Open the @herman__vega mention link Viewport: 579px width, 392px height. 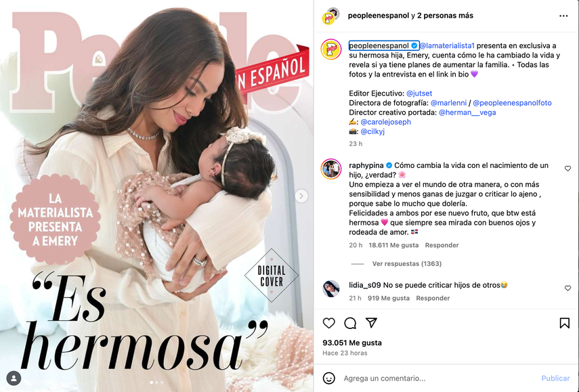pyautogui.click(x=467, y=112)
